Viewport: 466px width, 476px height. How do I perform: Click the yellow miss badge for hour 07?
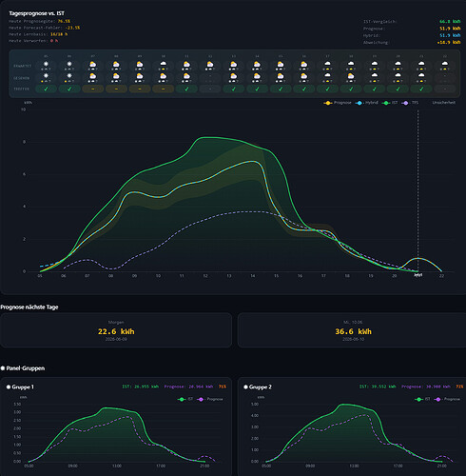click(x=92, y=89)
